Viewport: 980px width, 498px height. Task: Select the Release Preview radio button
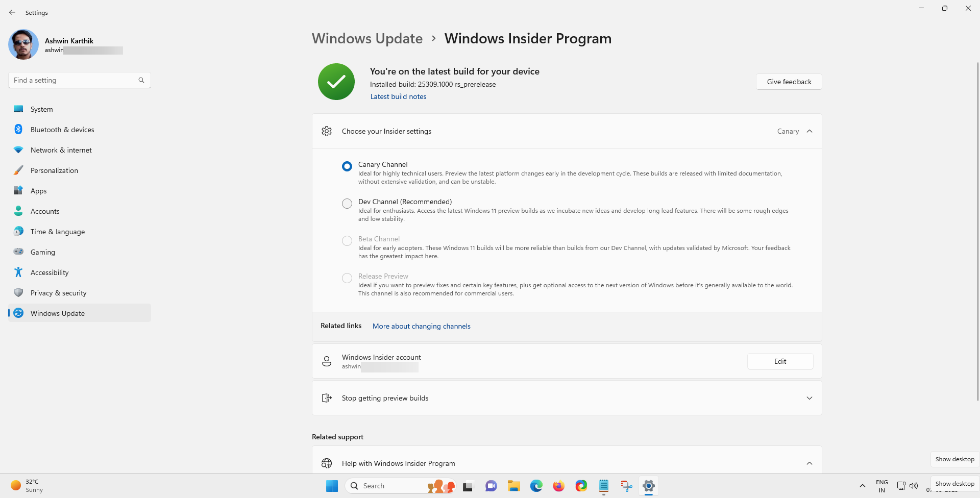(x=347, y=278)
